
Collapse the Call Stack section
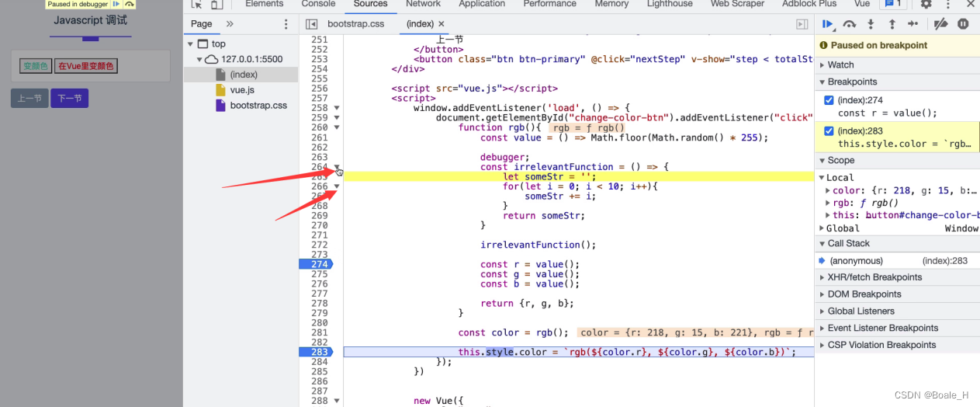(897, 243)
